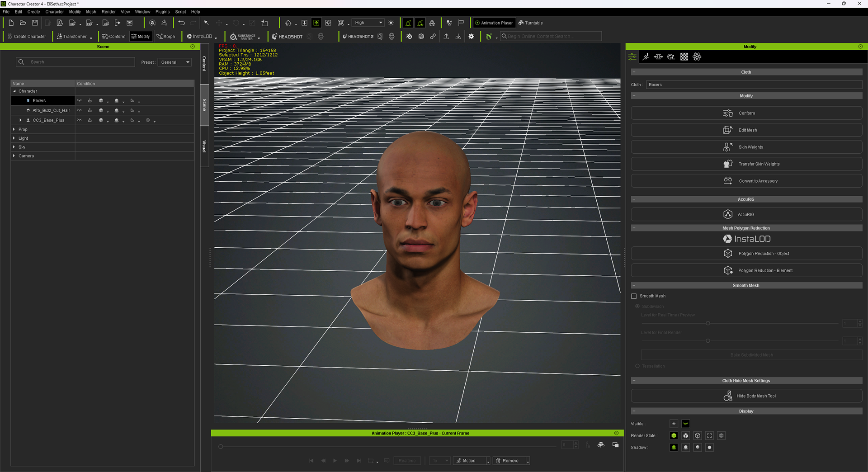Click the animation timeline slider handle
The height and width of the screenshot is (472, 868).
[x=221, y=447]
